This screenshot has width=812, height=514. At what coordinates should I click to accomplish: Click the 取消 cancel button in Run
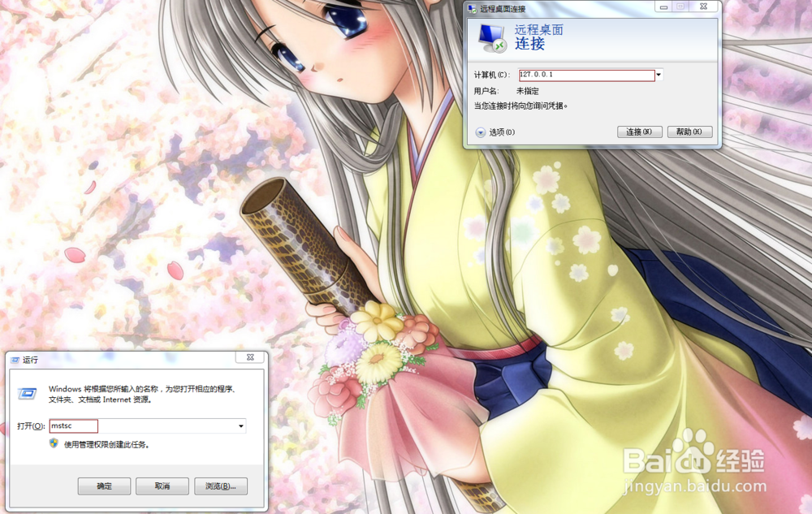(162, 486)
